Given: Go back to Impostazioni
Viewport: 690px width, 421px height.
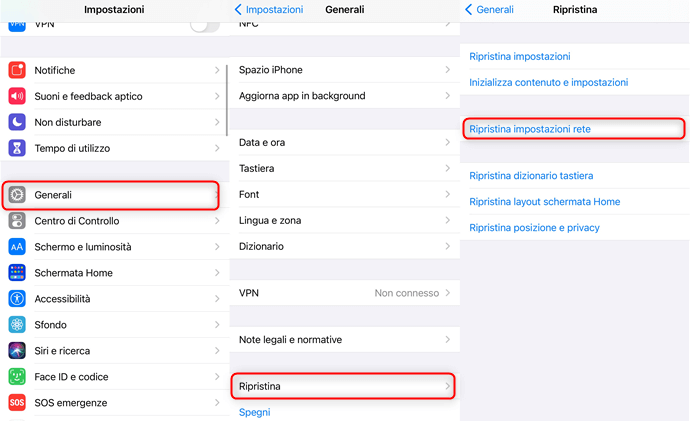Looking at the screenshot, I should point(269,10).
